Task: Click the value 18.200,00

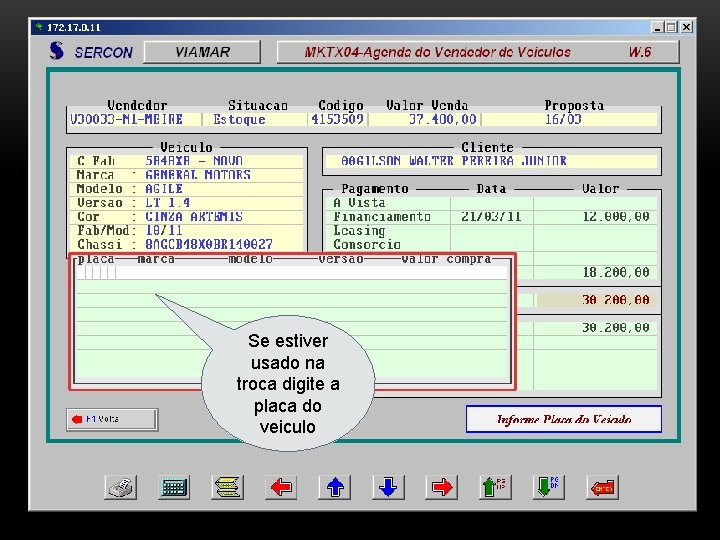Action: coord(616,272)
